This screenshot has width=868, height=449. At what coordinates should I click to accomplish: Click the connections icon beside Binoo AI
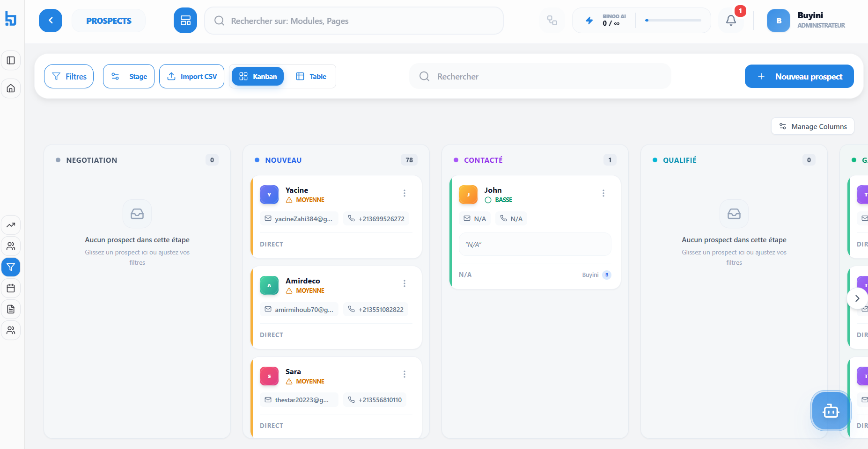coord(552,21)
